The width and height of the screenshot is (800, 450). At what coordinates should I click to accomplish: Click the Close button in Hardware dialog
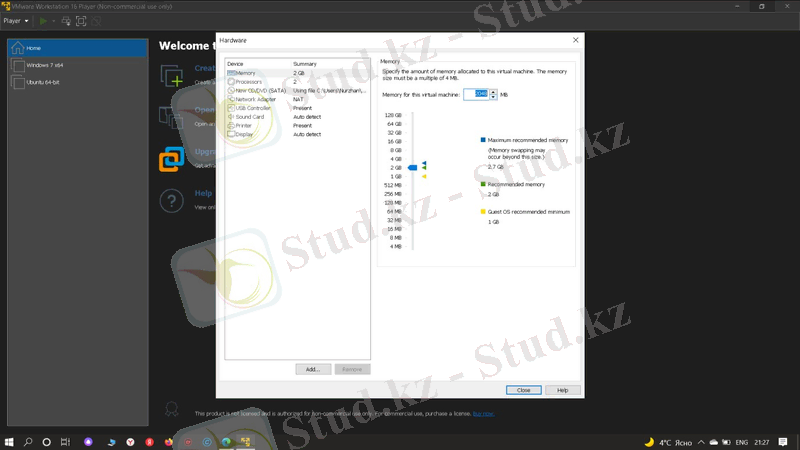tap(523, 390)
